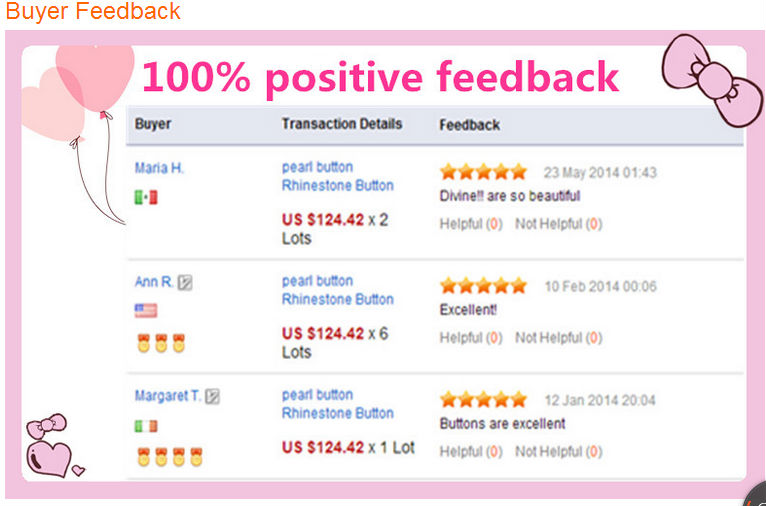Click Ann R.'s medal badges

(161, 343)
